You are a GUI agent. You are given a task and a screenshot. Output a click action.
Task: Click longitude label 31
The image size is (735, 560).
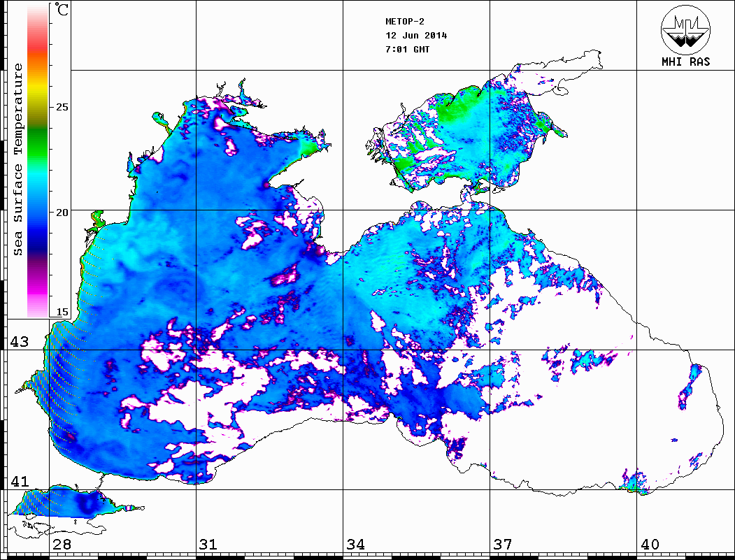(x=208, y=545)
